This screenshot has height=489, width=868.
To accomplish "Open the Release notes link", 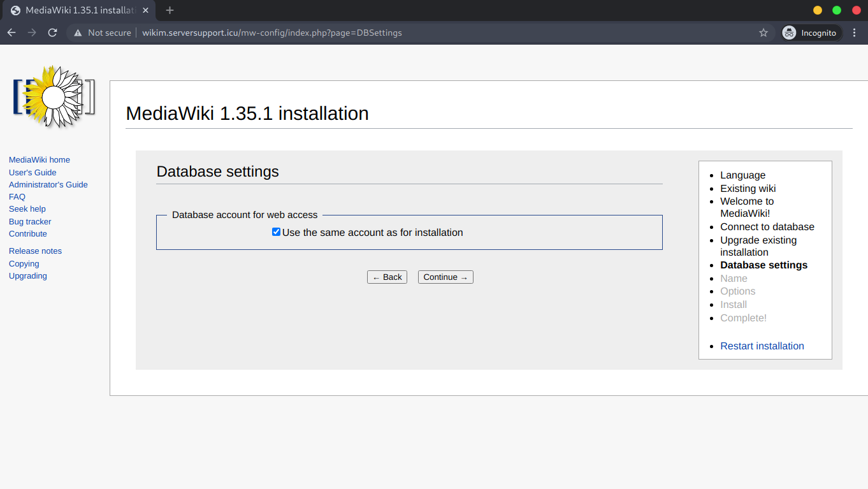I will pyautogui.click(x=35, y=251).
